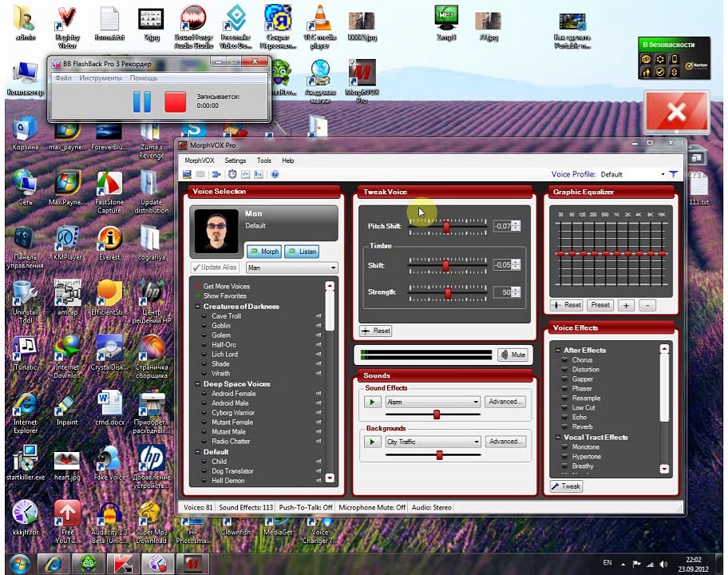Screen dimensions: 728x575
Task: Click the filter funnel icon beside Voice Profile
Action: [x=673, y=174]
